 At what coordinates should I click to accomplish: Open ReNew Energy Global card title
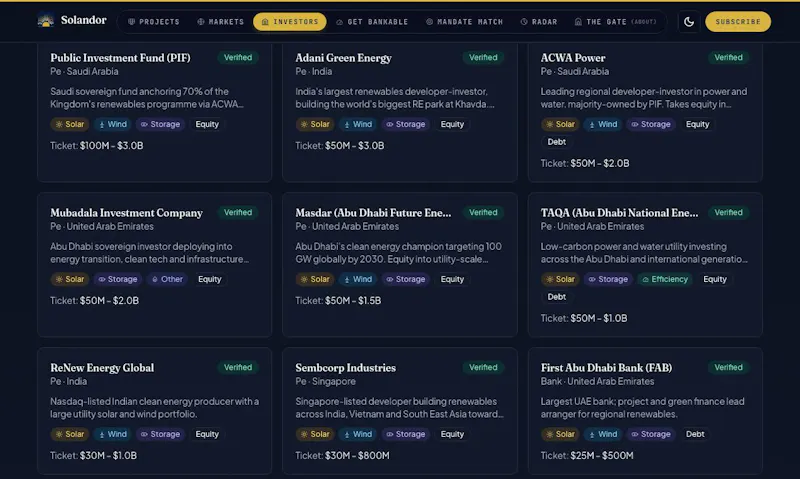102,368
